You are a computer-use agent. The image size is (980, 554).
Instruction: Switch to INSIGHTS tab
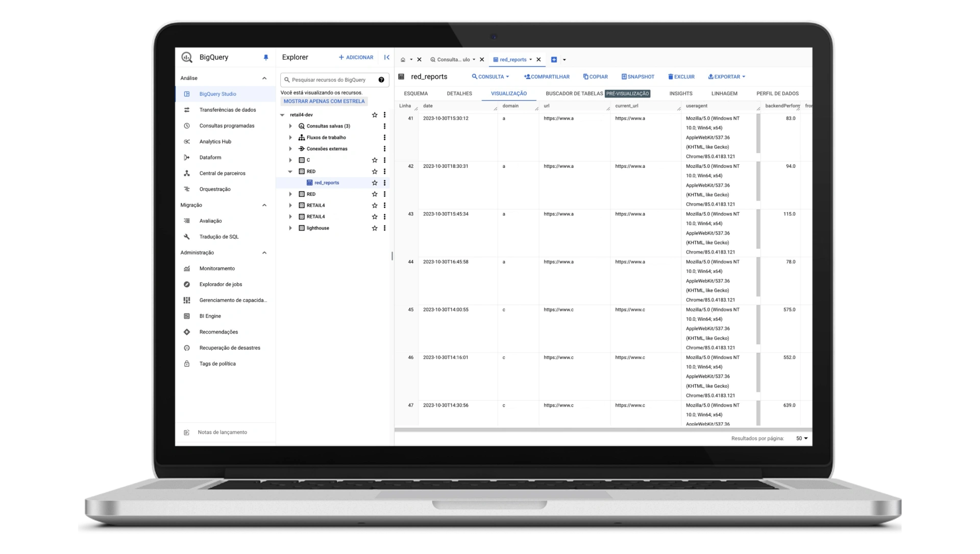coord(681,93)
